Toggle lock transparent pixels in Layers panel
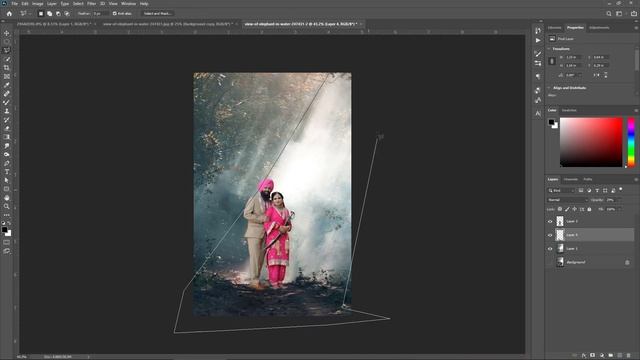Viewport: 640px width, 360px height. click(560, 209)
